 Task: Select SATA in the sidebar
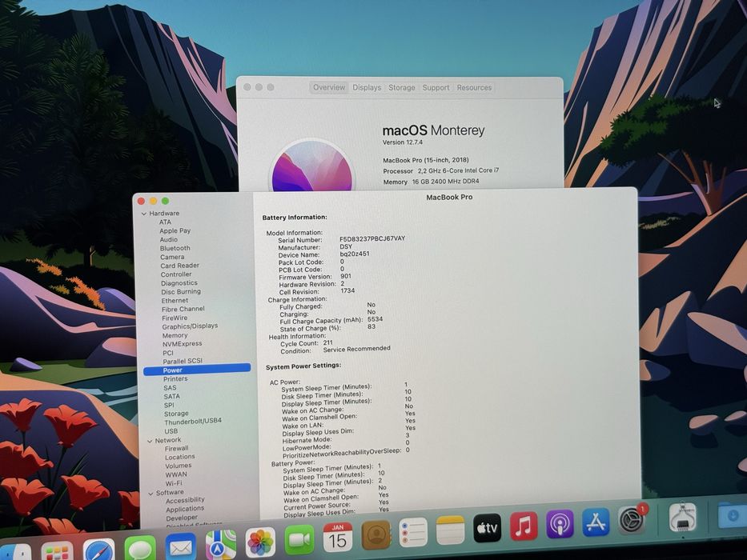tap(172, 396)
